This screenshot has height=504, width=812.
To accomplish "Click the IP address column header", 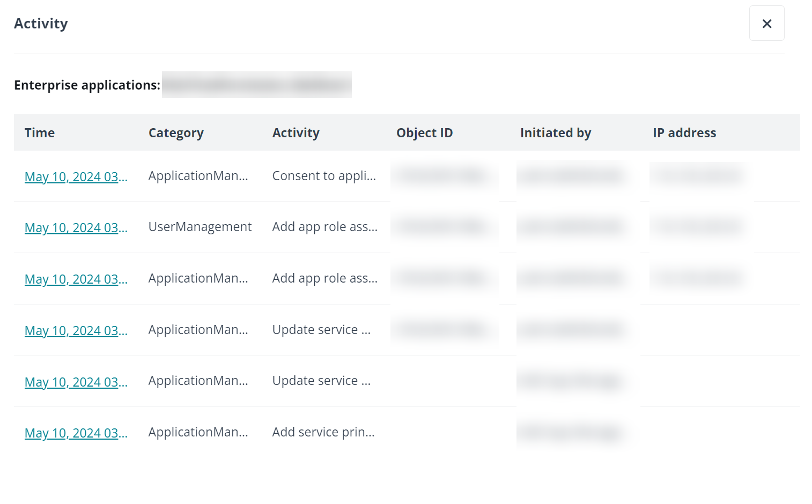I will point(684,133).
